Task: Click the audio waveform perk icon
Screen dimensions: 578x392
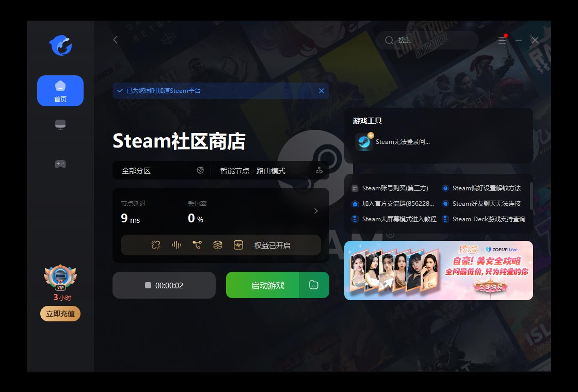Action: point(176,245)
